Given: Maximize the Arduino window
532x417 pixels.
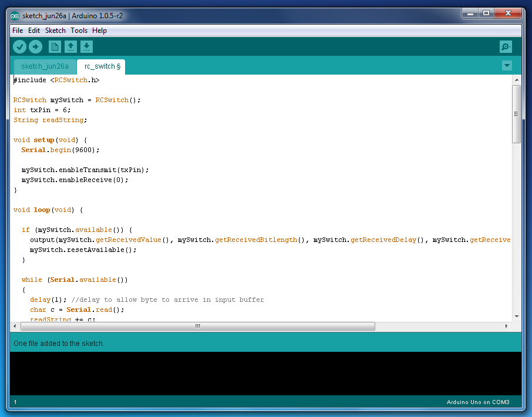Looking at the screenshot, I should (486, 14).
